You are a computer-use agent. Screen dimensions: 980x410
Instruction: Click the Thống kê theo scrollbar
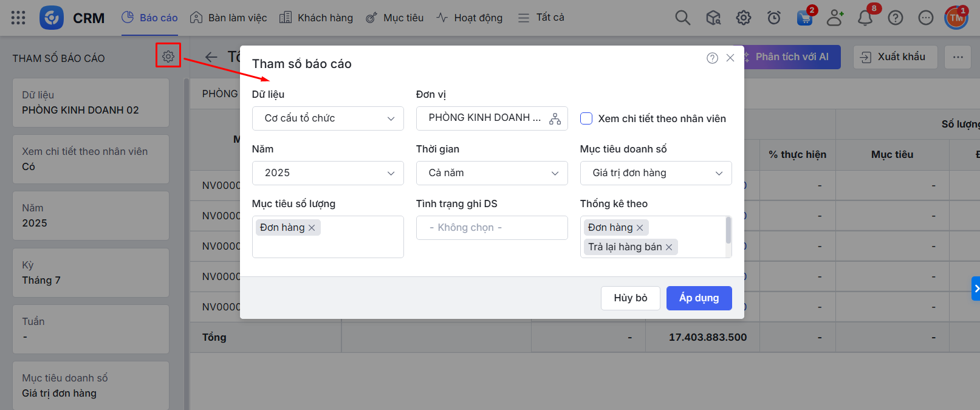point(728,231)
